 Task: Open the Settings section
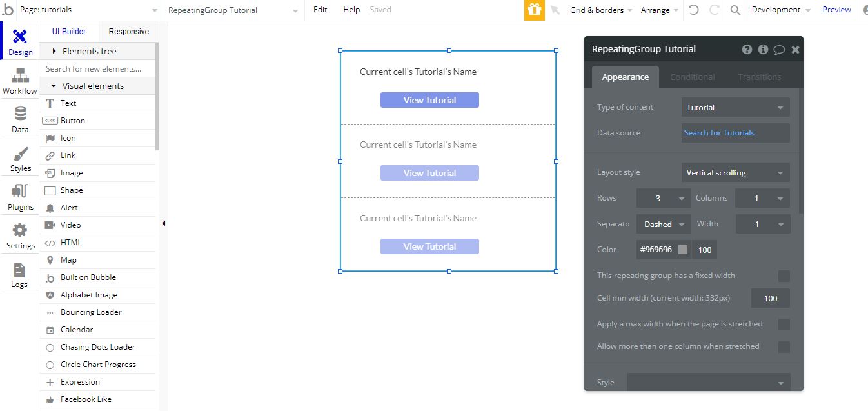[x=20, y=236]
